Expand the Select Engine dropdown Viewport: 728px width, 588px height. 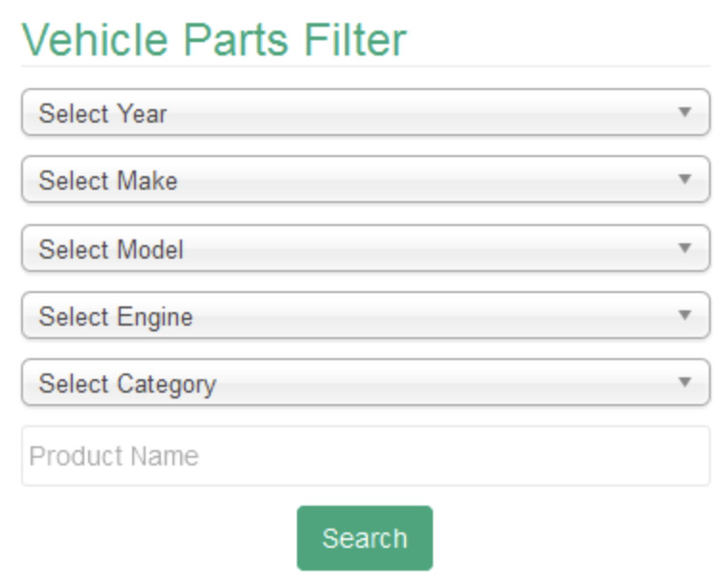tap(365, 316)
